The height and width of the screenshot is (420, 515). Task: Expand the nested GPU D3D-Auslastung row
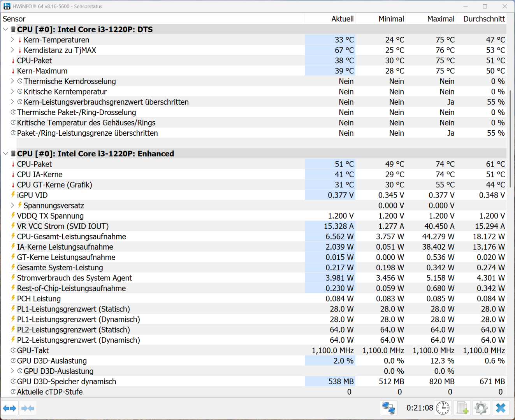click(12, 371)
